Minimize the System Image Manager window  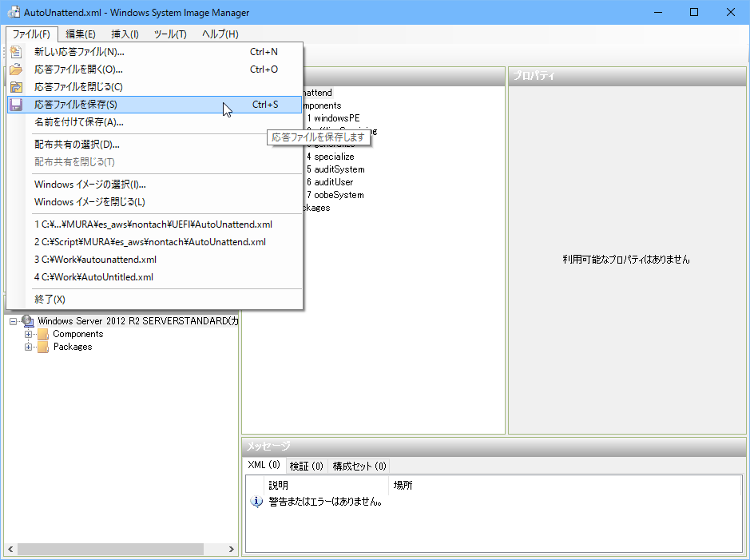tap(658, 13)
